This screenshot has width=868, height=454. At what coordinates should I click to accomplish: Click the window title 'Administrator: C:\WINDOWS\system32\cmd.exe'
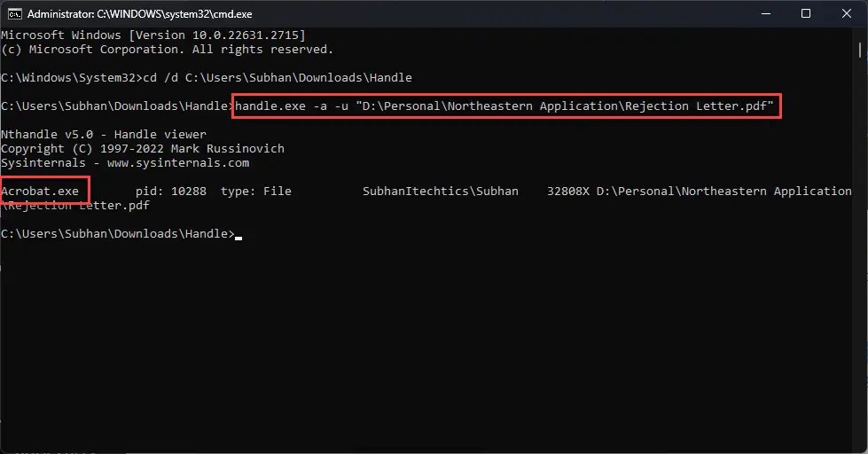(x=139, y=14)
